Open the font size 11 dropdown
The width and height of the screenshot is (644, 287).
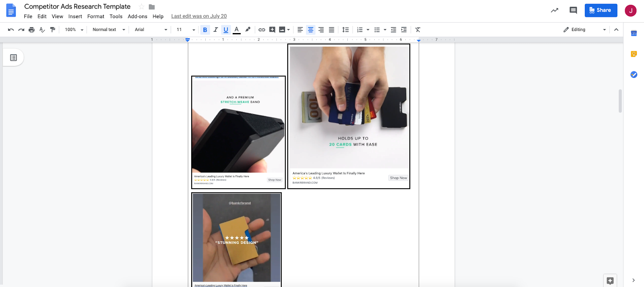pos(186,29)
